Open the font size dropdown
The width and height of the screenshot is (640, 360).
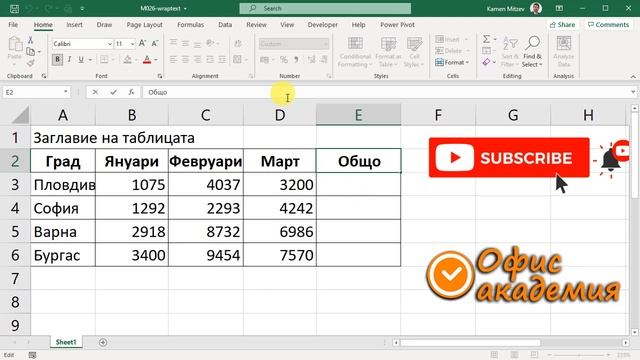(x=133, y=44)
